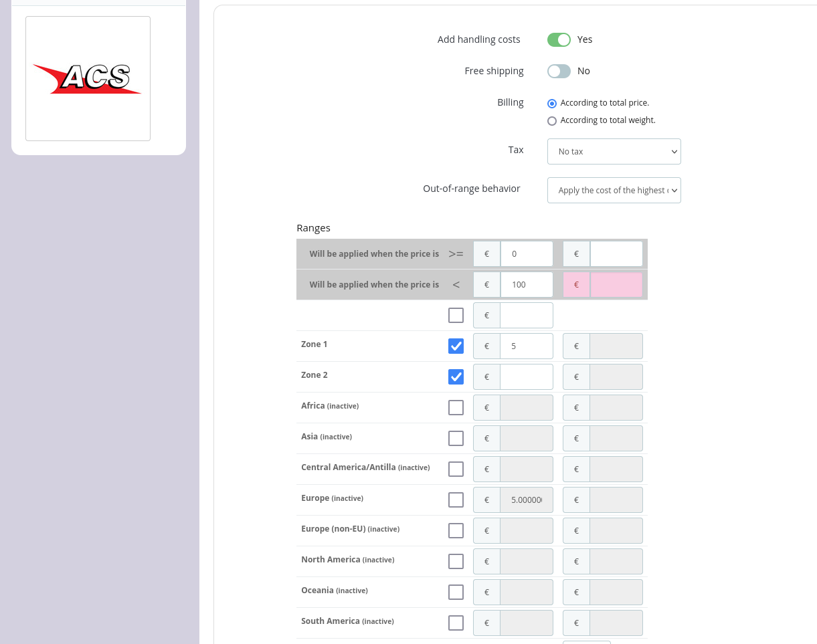Check the Oceania zone checkbox

point(456,592)
